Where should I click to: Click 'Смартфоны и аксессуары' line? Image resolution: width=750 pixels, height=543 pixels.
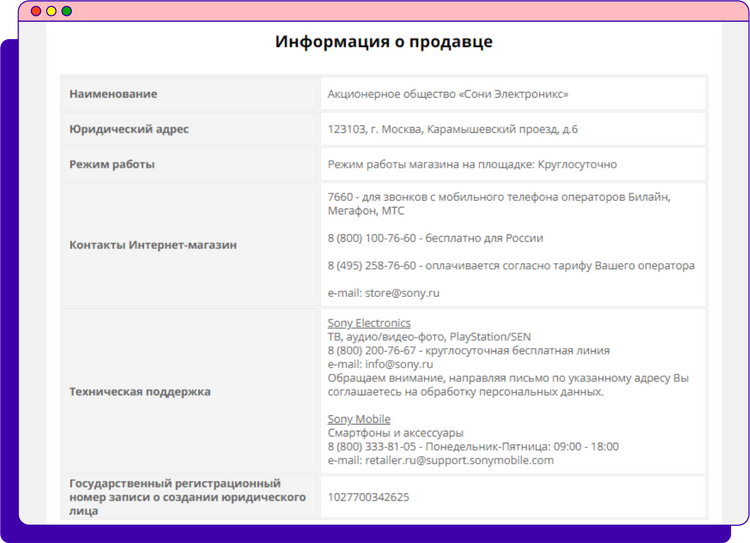395,433
